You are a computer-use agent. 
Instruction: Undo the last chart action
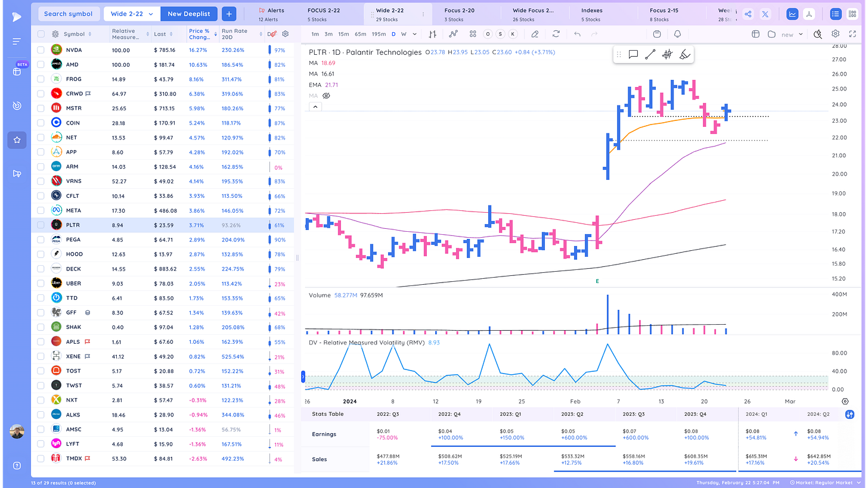[577, 34]
